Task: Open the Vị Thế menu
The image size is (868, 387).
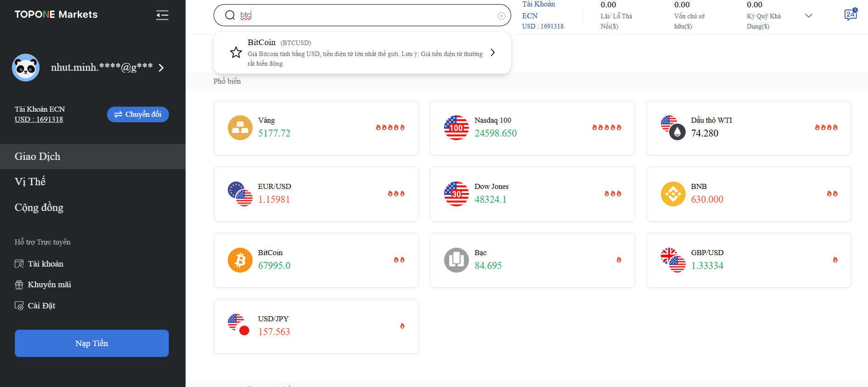Action: [30, 182]
